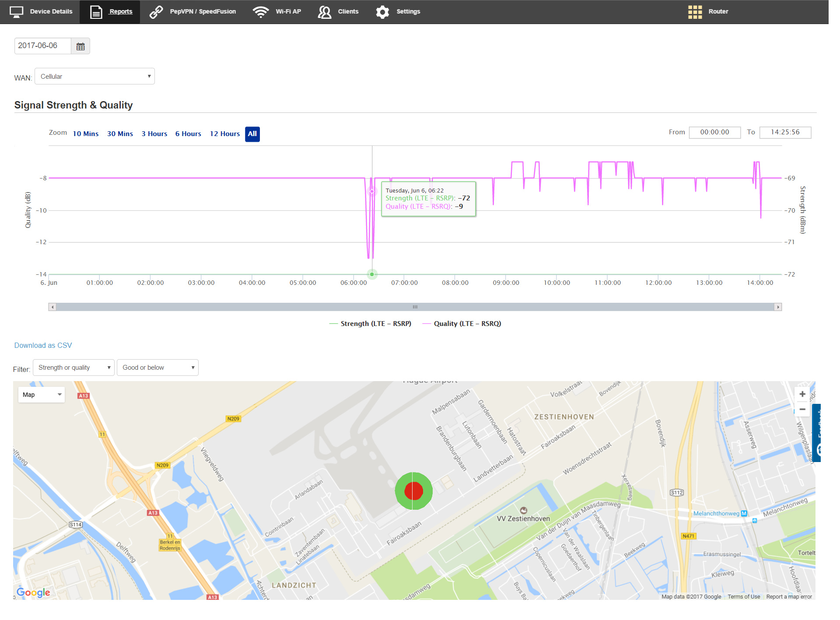This screenshot has width=840, height=620.
Task: Click the Reports document icon
Action: [96, 12]
